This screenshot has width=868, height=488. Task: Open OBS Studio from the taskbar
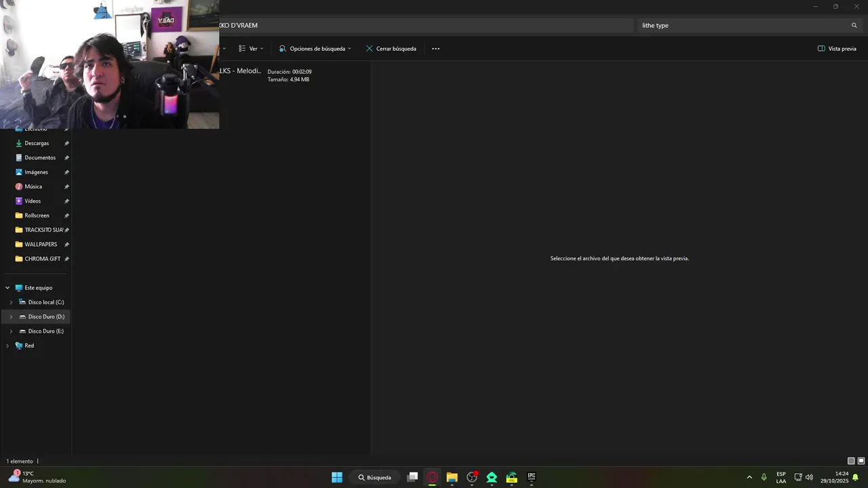pos(472,477)
